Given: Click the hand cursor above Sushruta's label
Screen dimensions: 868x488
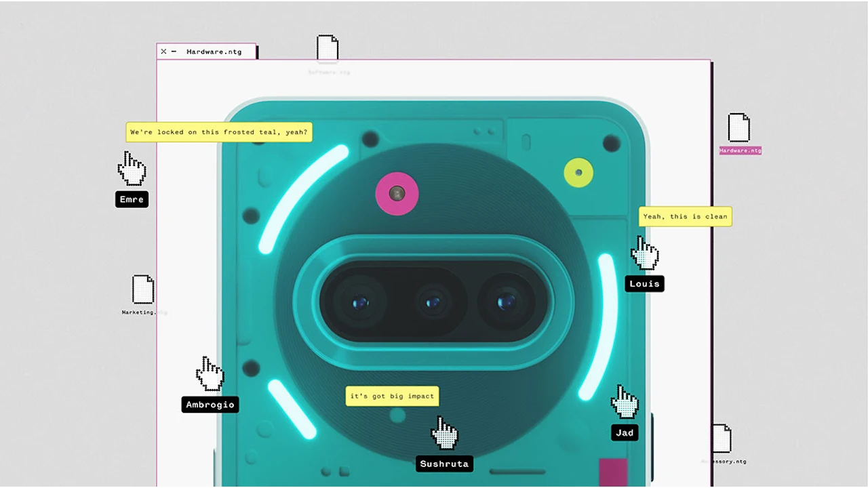Looking at the screenshot, I should (x=444, y=433).
